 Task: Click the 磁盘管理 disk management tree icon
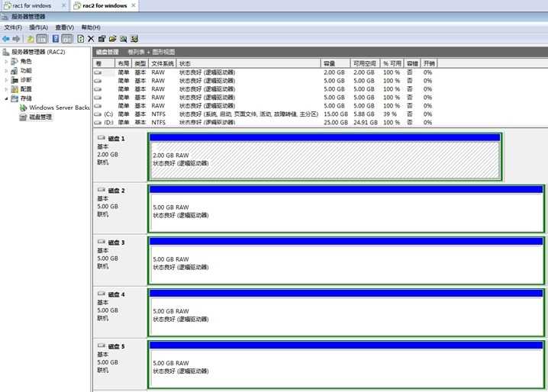click(23, 117)
